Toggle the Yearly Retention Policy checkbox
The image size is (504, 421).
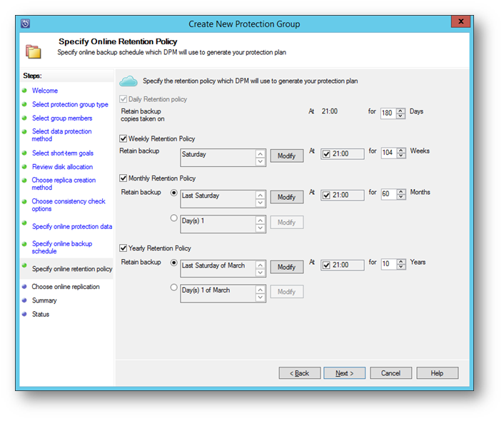pos(123,248)
